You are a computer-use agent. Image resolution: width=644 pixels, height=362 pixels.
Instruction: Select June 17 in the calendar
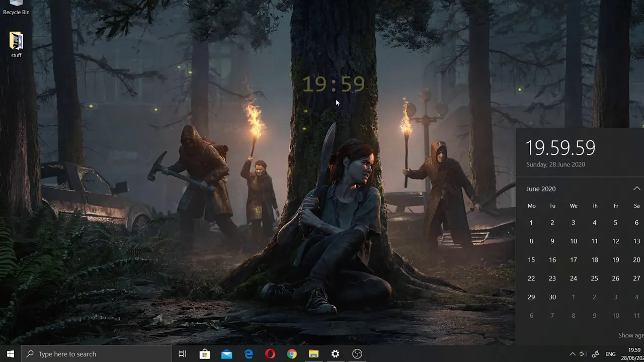573,260
